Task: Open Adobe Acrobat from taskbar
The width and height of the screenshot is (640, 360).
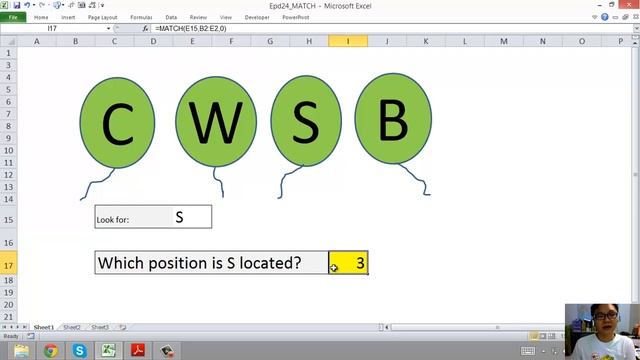Action: tap(138, 351)
